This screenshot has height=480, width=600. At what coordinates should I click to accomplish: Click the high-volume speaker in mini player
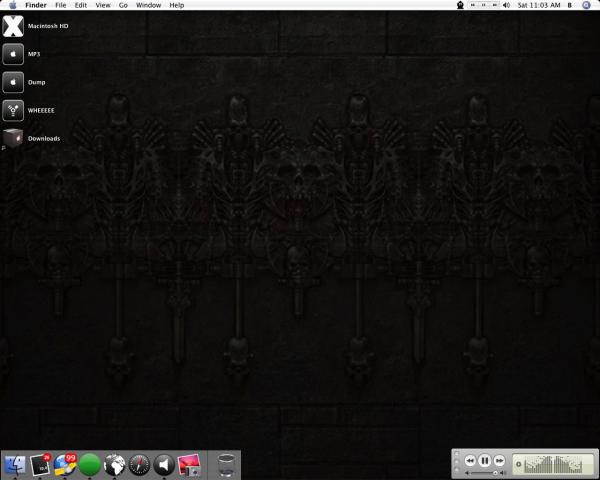pyautogui.click(x=503, y=473)
